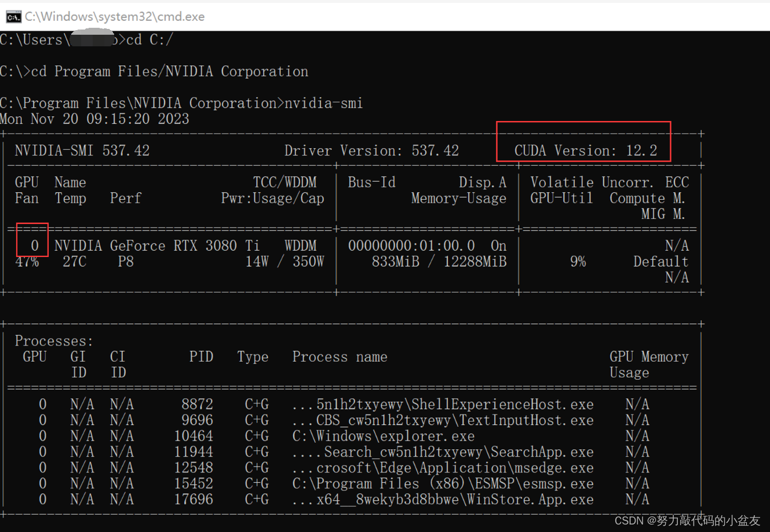Click the window title C:\Windows\system32\cmd.exe
This screenshot has width=770, height=532.
pos(115,17)
